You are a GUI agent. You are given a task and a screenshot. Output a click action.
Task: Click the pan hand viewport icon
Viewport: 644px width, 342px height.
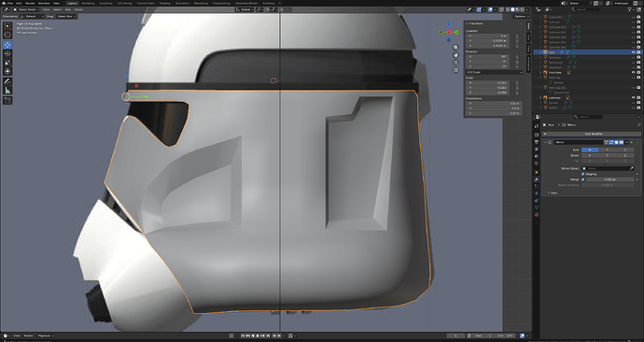[x=455, y=55]
